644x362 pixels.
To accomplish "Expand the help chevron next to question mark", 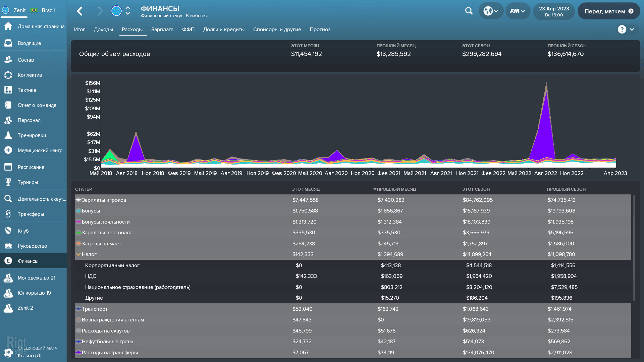I will 633,29.
